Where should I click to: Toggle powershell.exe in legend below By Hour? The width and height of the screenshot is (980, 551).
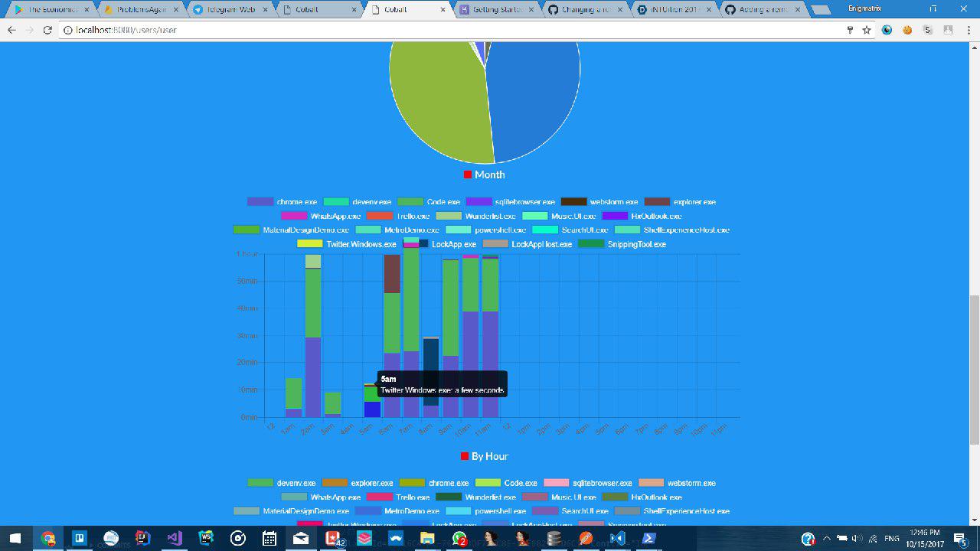(x=485, y=511)
